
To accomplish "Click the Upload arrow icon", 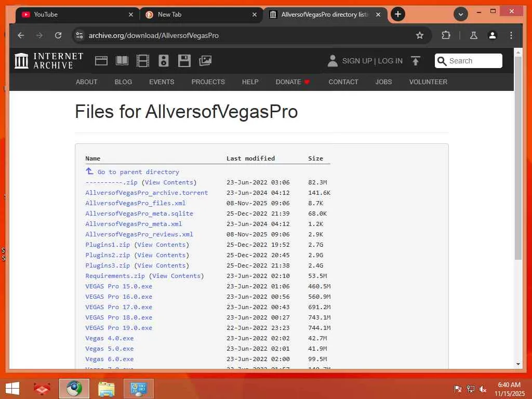I will coord(416,61).
